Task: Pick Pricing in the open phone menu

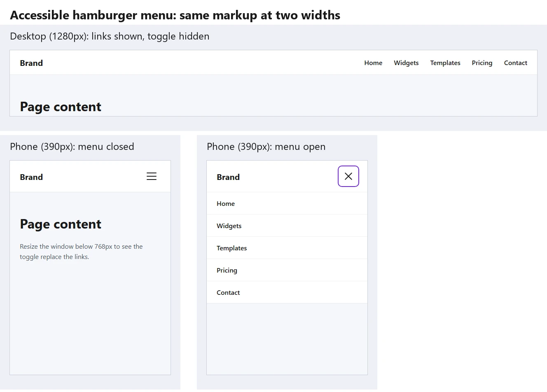Action: point(287,270)
